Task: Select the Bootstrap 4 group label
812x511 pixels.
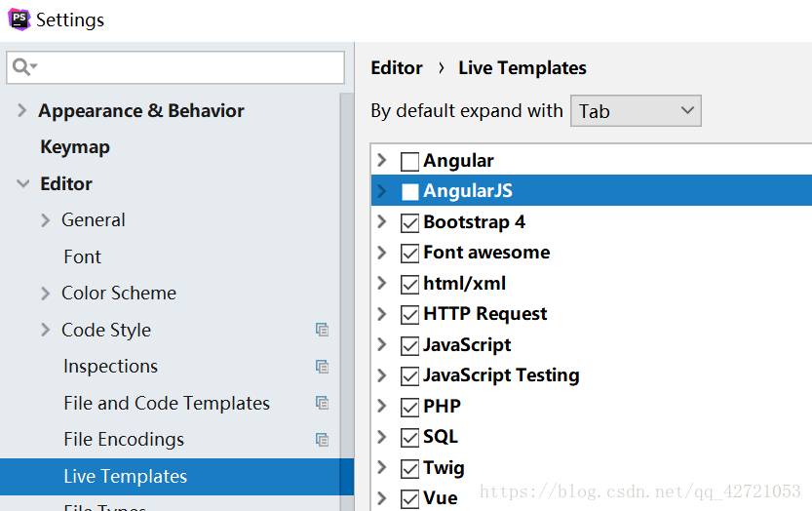Action: 475,221
